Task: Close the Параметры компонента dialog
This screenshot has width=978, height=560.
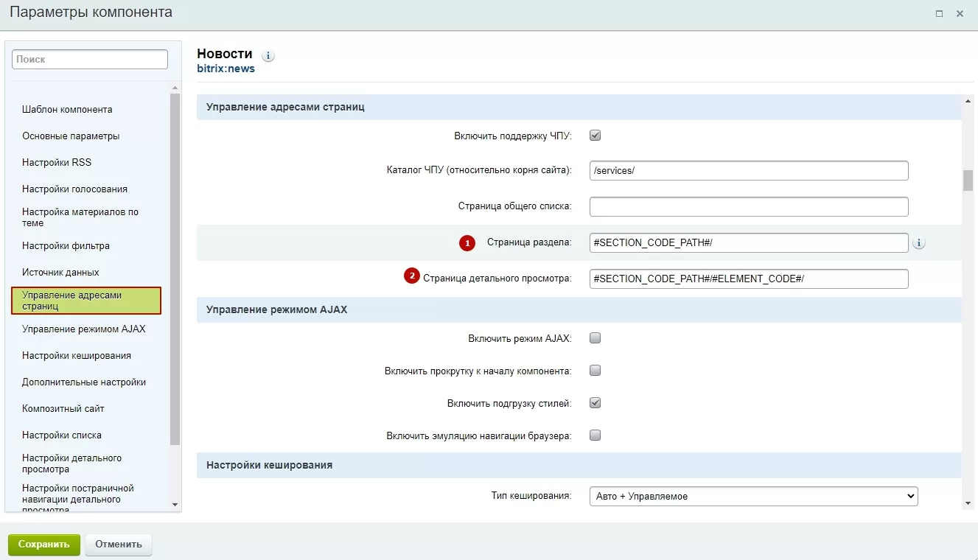Action: coord(960,13)
